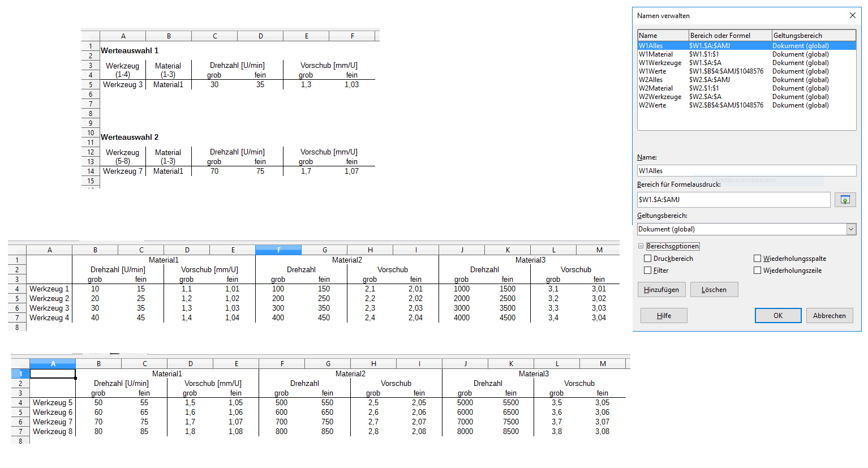Click the shrink range selector icon
Viewport: 868px width, 468px height.
click(845, 200)
